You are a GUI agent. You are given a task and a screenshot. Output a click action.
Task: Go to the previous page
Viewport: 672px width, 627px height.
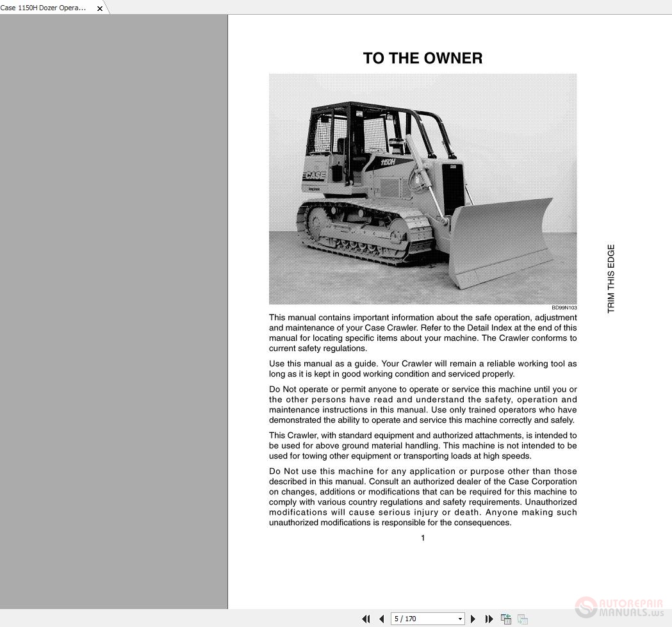[382, 619]
